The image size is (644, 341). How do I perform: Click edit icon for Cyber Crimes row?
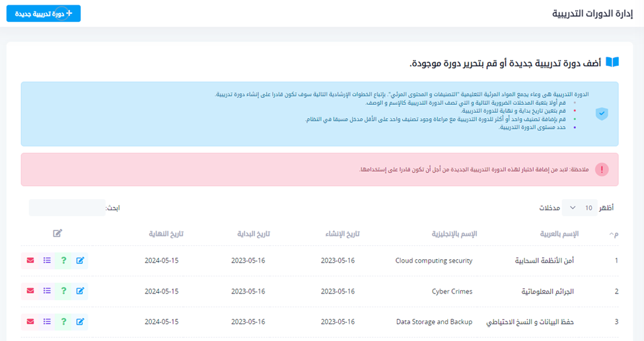click(x=80, y=291)
